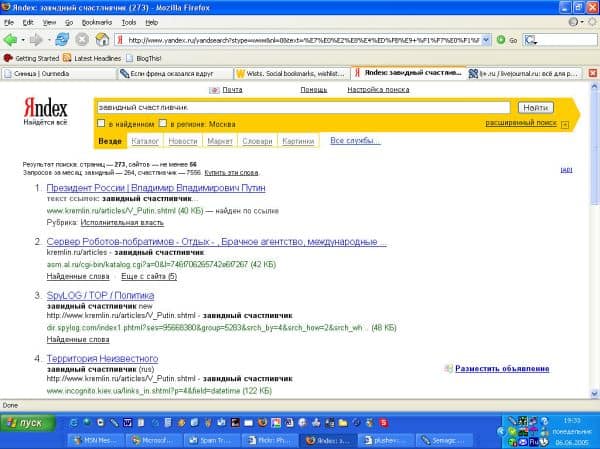
Task: Switch to MSN Messenger taskbar window
Action: [95, 441]
